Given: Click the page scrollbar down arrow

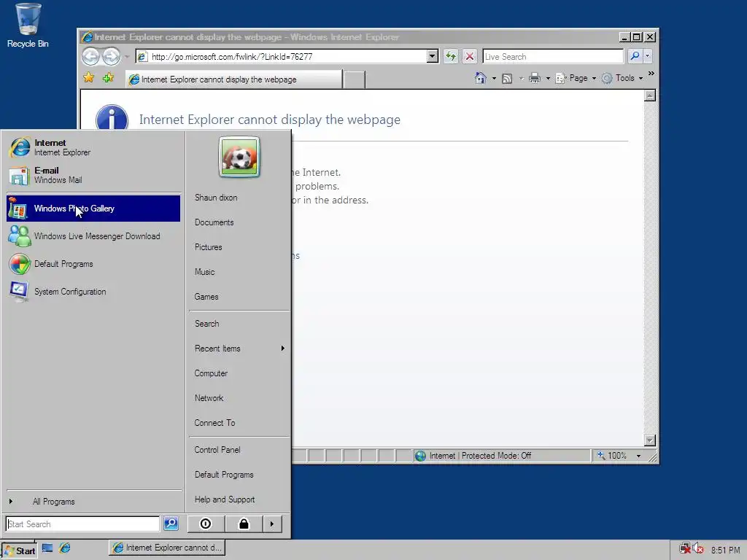Looking at the screenshot, I should [650, 440].
